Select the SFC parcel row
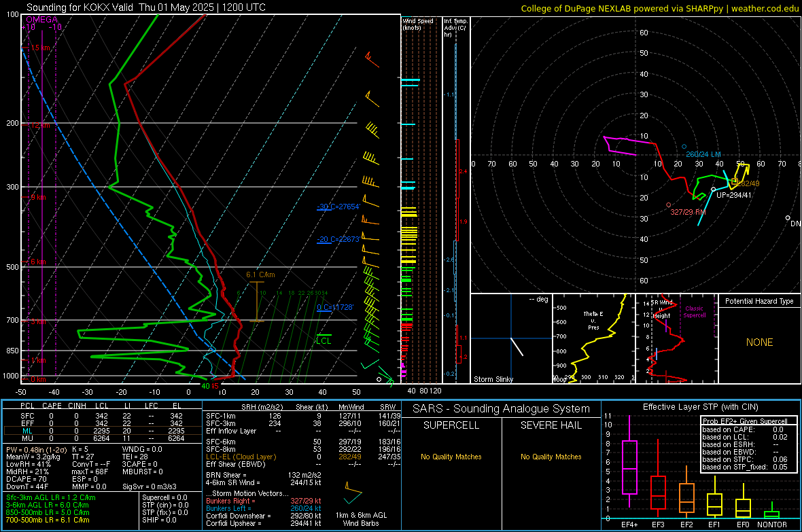This screenshot has width=802, height=532. pyautogui.click(x=103, y=416)
